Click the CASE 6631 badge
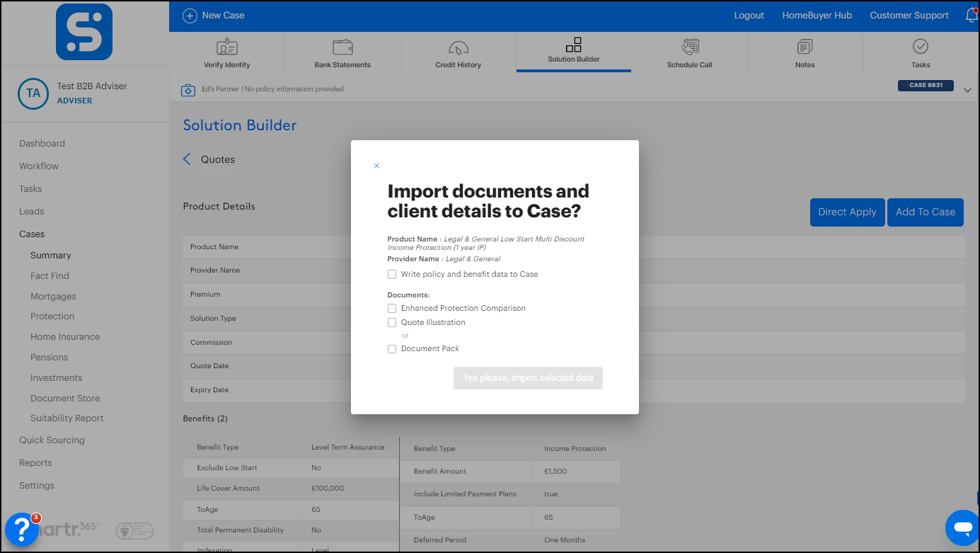Image resolution: width=980 pixels, height=553 pixels. [x=926, y=86]
